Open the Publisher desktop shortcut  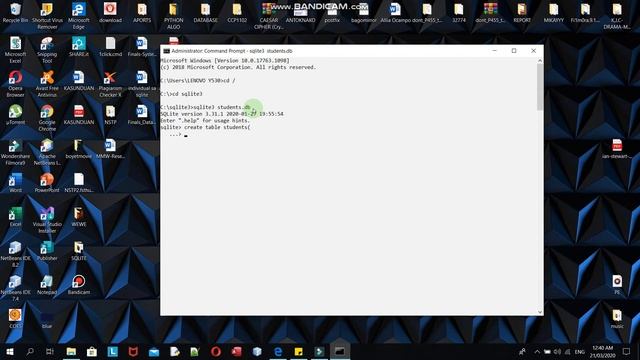click(x=47, y=251)
